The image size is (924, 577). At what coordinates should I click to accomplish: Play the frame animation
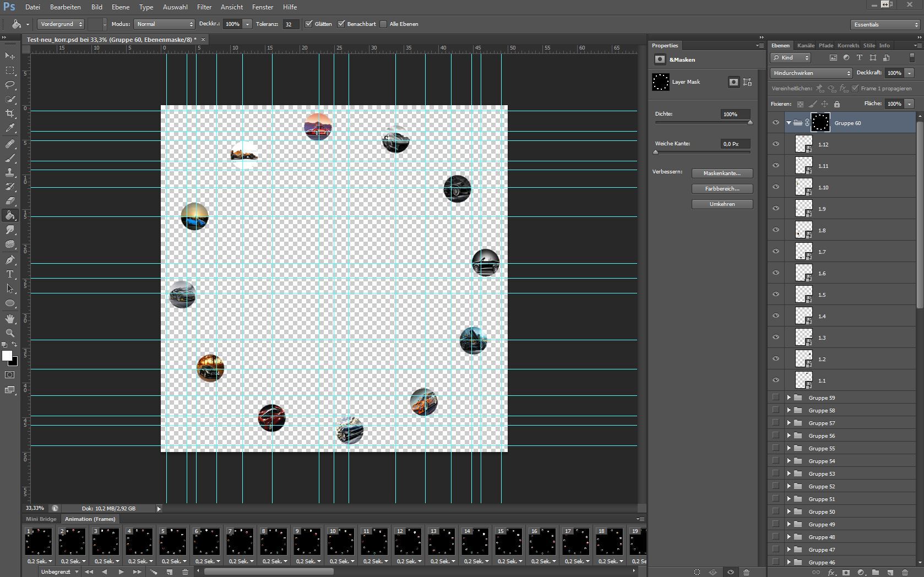[x=121, y=571]
